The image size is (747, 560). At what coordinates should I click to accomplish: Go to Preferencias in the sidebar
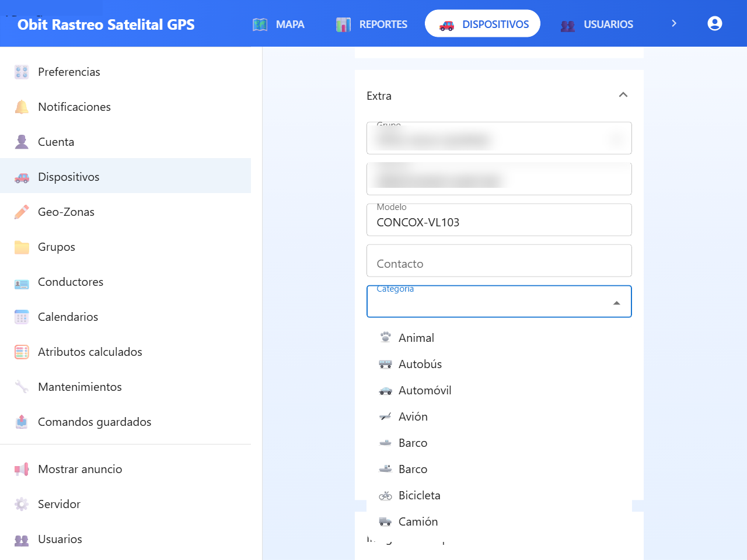point(125,72)
